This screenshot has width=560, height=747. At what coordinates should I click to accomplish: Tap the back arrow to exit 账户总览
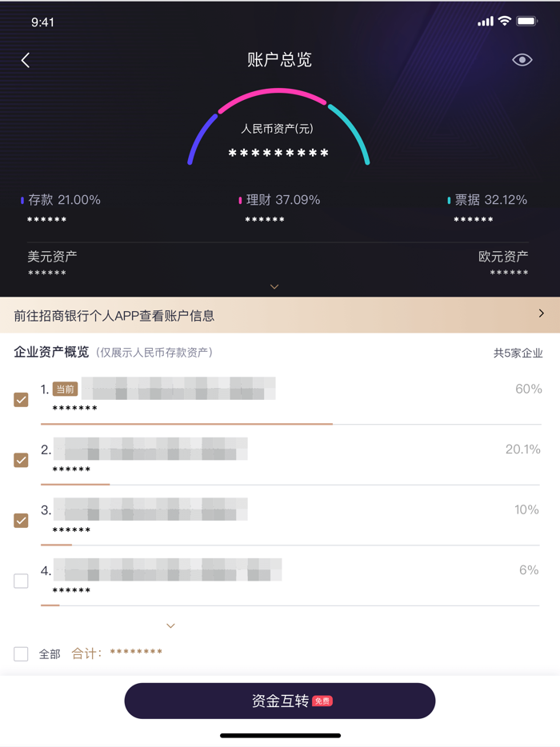[x=25, y=59]
